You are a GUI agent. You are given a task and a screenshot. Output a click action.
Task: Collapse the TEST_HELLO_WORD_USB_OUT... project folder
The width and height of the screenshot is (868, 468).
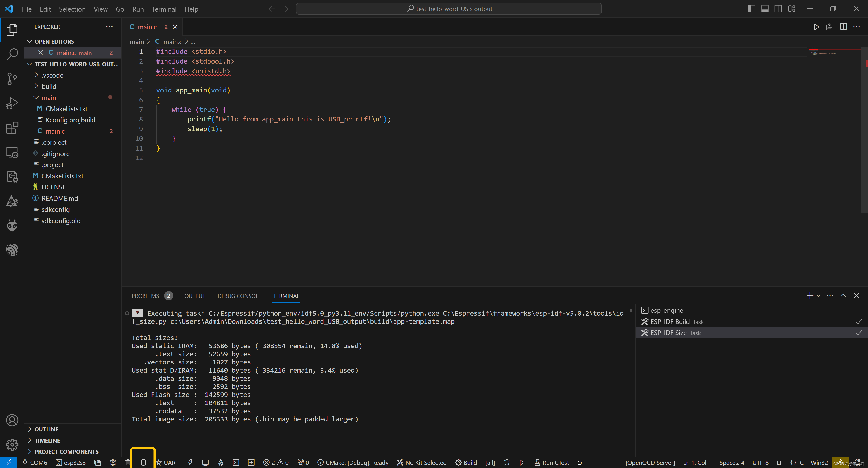point(73,64)
